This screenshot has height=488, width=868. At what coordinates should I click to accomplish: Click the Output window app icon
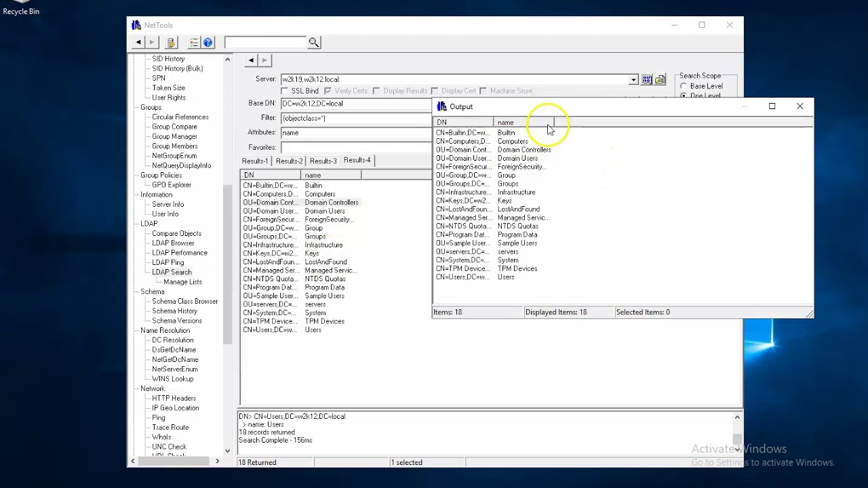click(x=442, y=106)
